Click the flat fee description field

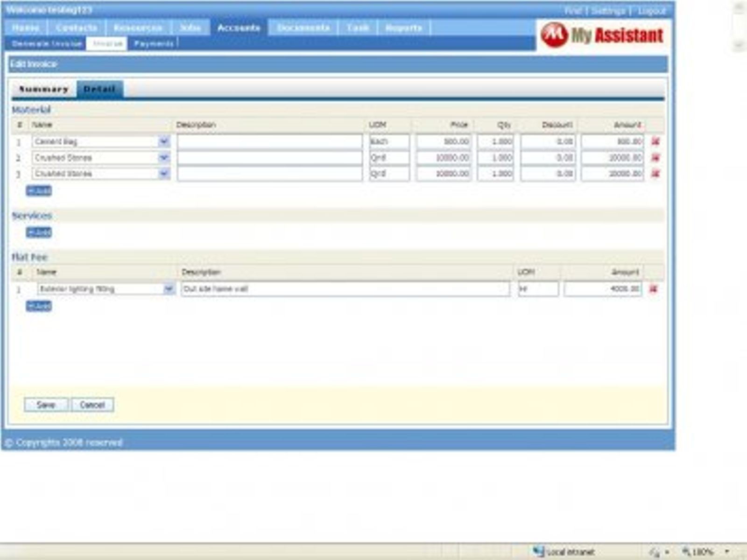tap(345, 289)
